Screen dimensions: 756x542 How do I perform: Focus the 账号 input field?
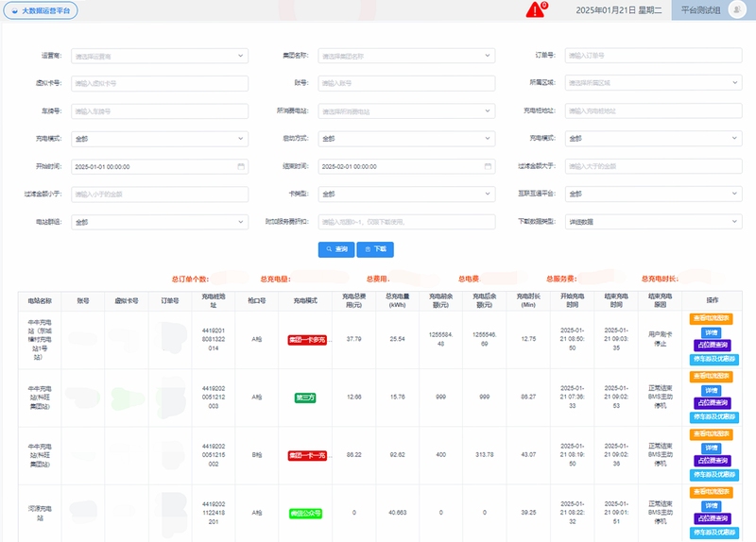pyautogui.click(x=406, y=83)
